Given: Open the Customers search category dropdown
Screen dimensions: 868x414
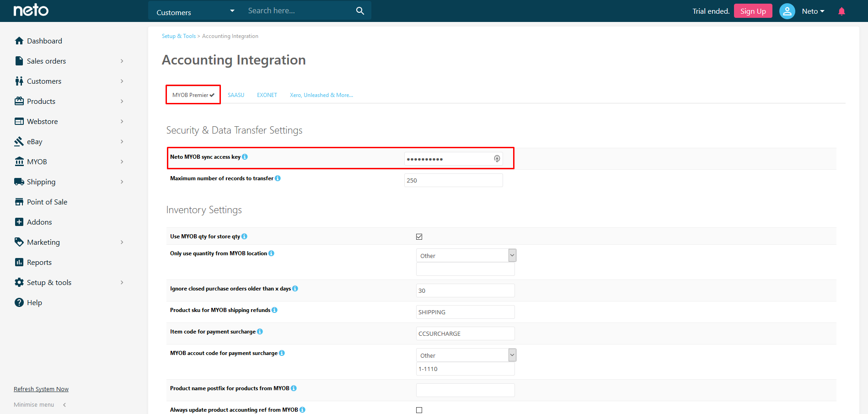Looking at the screenshot, I should coord(195,11).
